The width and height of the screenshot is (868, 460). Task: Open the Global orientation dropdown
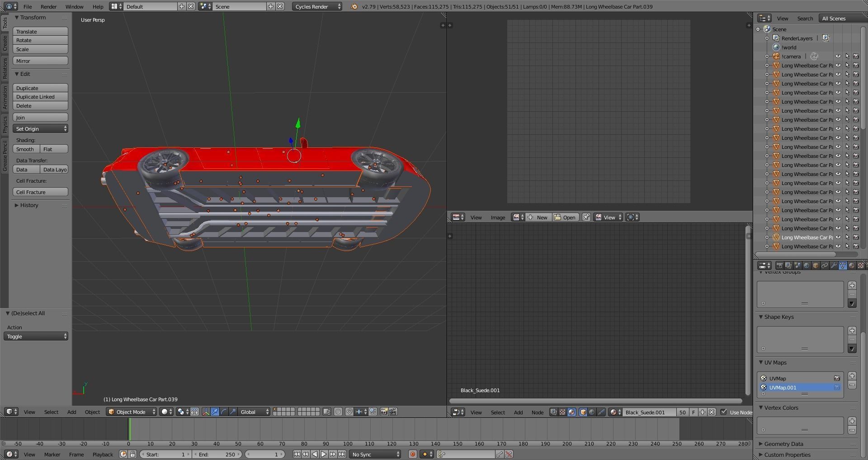tap(255, 412)
